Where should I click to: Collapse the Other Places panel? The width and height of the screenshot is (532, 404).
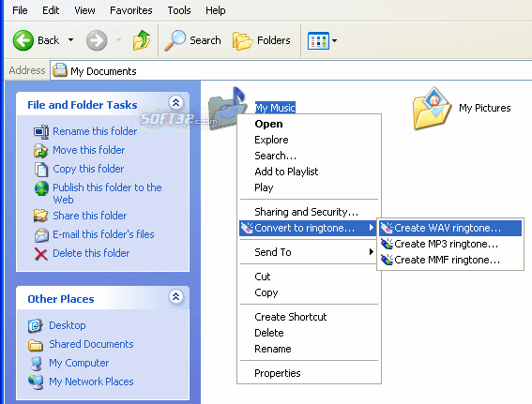point(175,297)
